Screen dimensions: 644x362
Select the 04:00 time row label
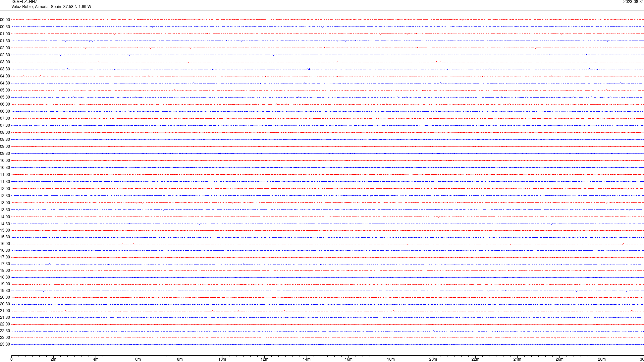tap(5, 76)
